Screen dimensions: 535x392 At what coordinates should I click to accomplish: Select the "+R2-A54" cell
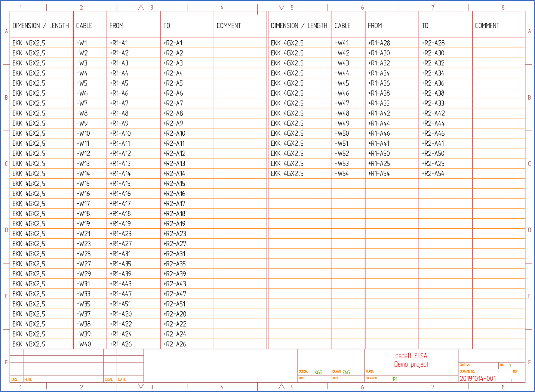(x=433, y=174)
